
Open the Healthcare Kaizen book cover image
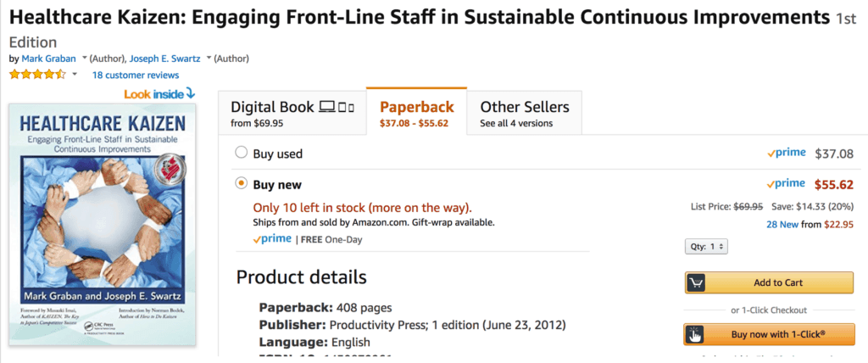point(102,225)
